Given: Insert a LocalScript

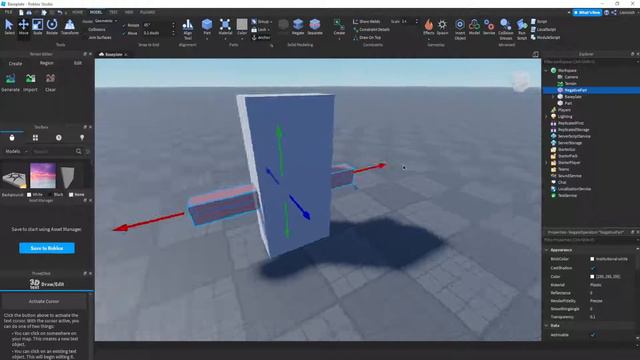Looking at the screenshot, I should click(x=544, y=29).
